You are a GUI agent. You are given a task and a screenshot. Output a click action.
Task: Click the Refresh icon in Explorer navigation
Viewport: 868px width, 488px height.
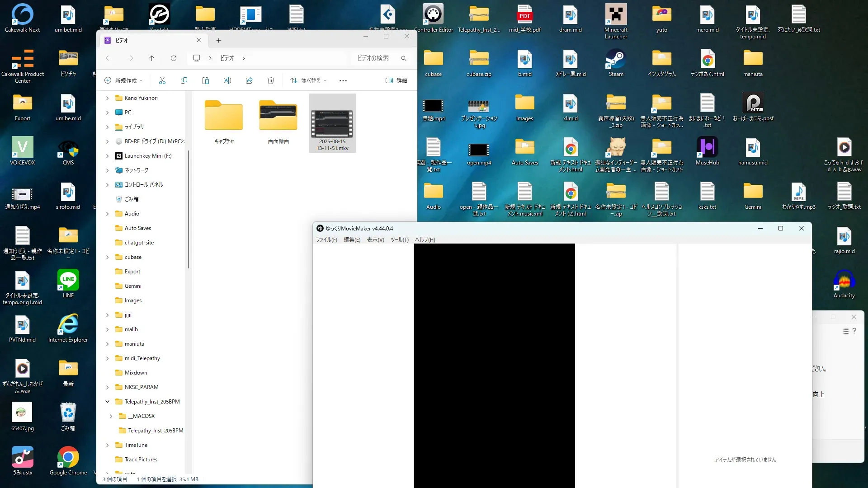pyautogui.click(x=174, y=58)
